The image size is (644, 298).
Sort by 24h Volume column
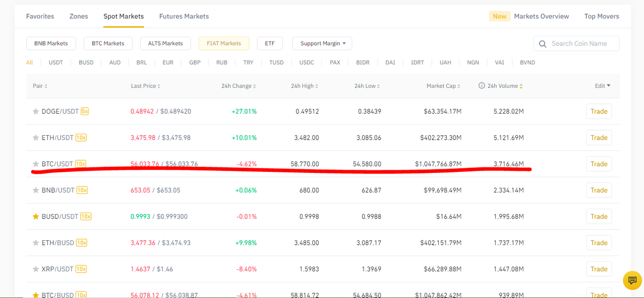(505, 86)
